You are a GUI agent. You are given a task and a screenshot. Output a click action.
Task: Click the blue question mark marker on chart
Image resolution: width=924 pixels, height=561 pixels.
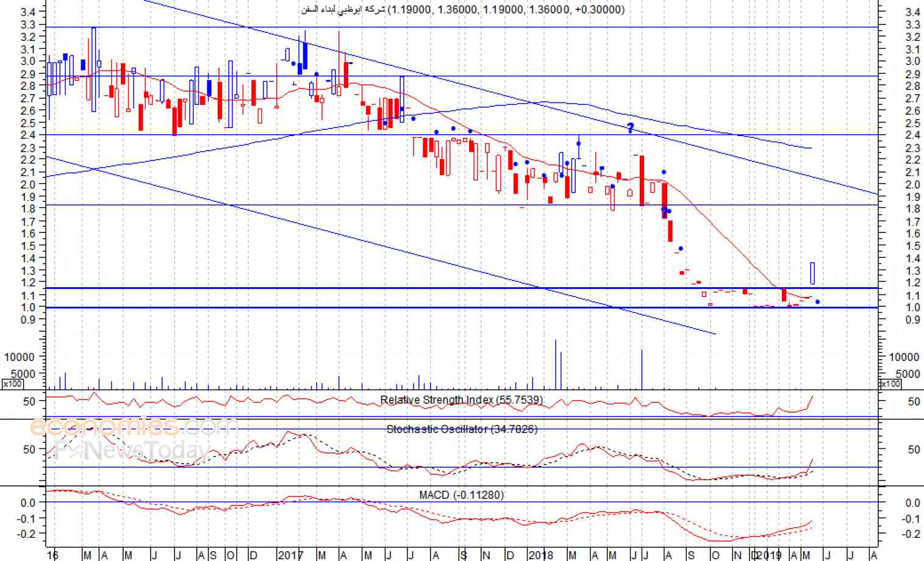coord(631,127)
